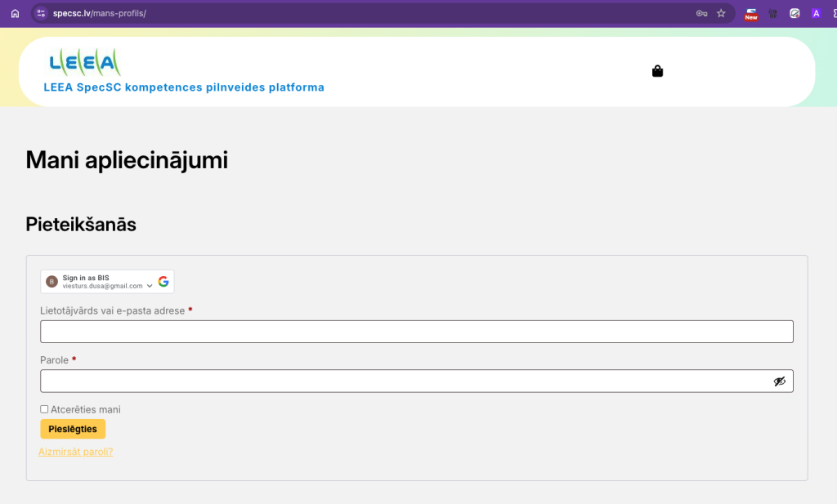Click the browser home icon

click(x=15, y=13)
